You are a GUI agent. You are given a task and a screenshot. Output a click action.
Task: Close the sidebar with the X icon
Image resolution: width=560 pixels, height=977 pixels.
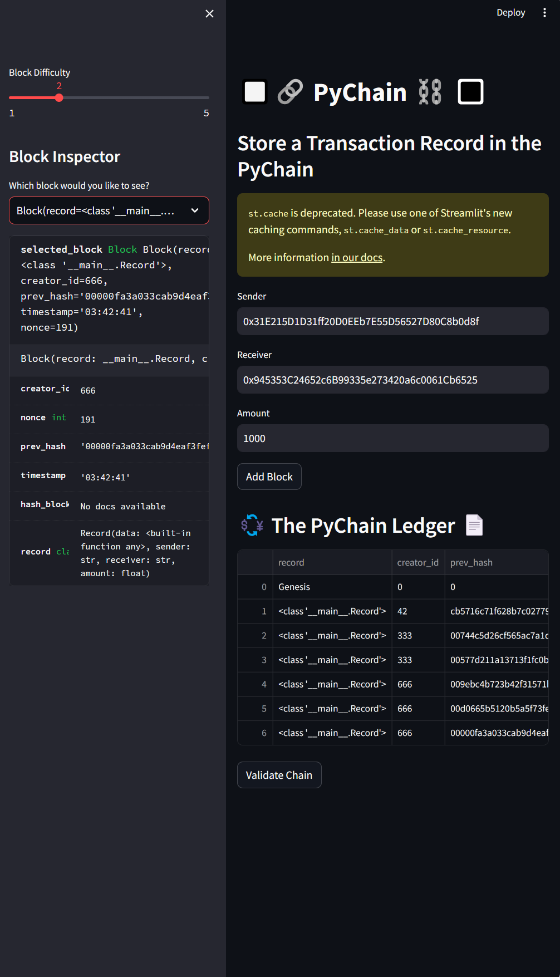(x=209, y=13)
